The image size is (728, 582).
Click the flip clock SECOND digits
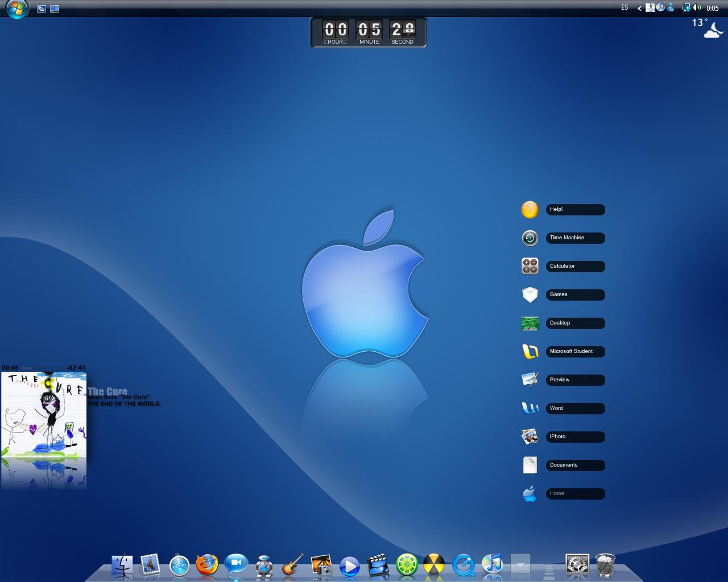coord(403,29)
